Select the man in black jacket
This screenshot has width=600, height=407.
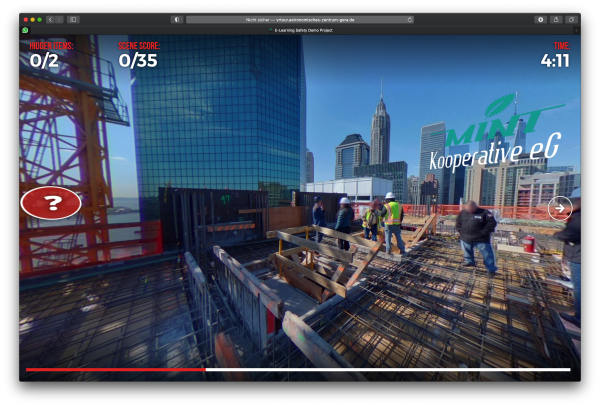point(476,234)
